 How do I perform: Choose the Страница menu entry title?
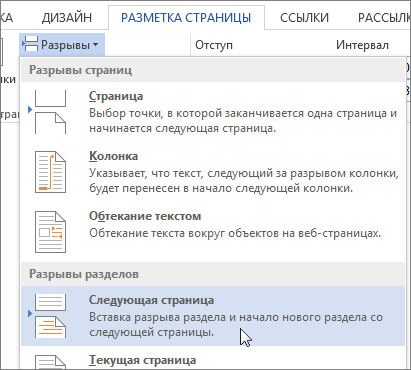[x=116, y=96]
